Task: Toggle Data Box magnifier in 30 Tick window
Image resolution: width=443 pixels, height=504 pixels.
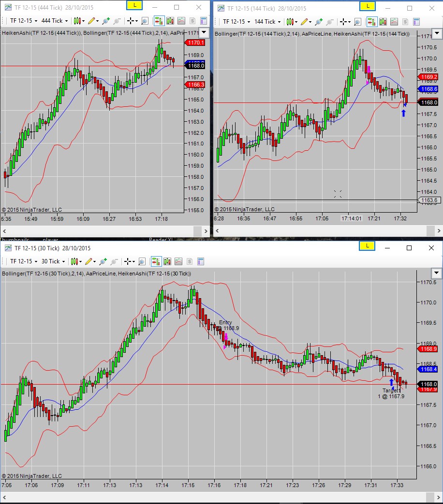Action: pyautogui.click(x=142, y=261)
